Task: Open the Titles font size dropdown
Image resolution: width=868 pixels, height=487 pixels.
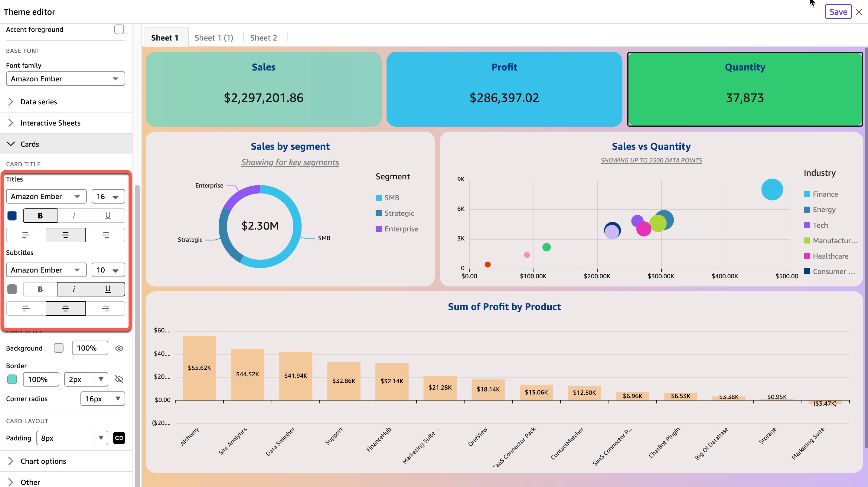Action: tap(108, 197)
